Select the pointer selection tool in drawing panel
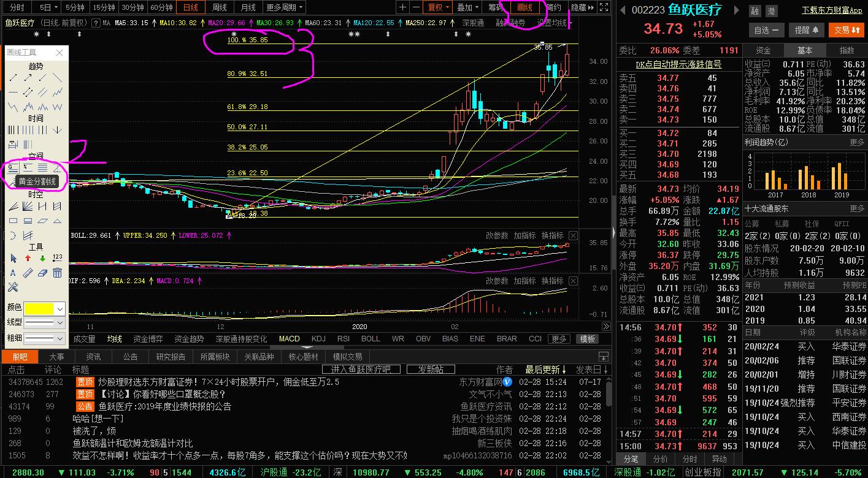 coord(13,257)
